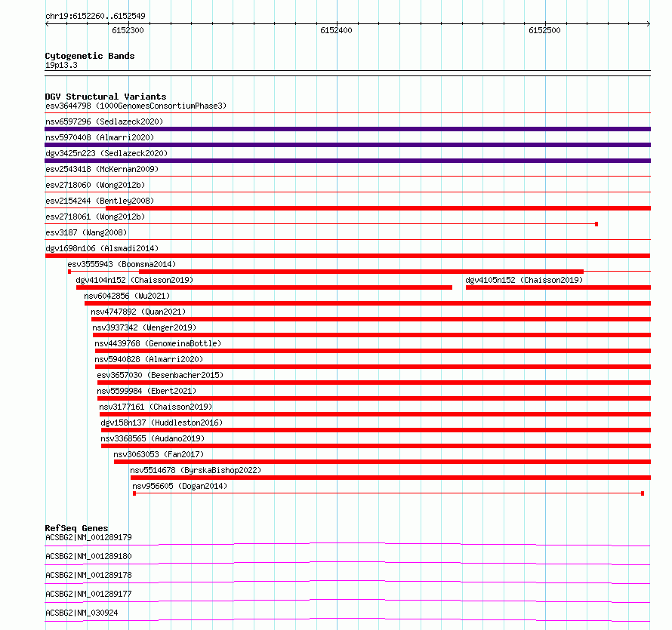Screen dimensions: 672x630
Task: Click the red bar under nsv5514678 (ByrskaBishop2022)
Action: tap(391, 478)
